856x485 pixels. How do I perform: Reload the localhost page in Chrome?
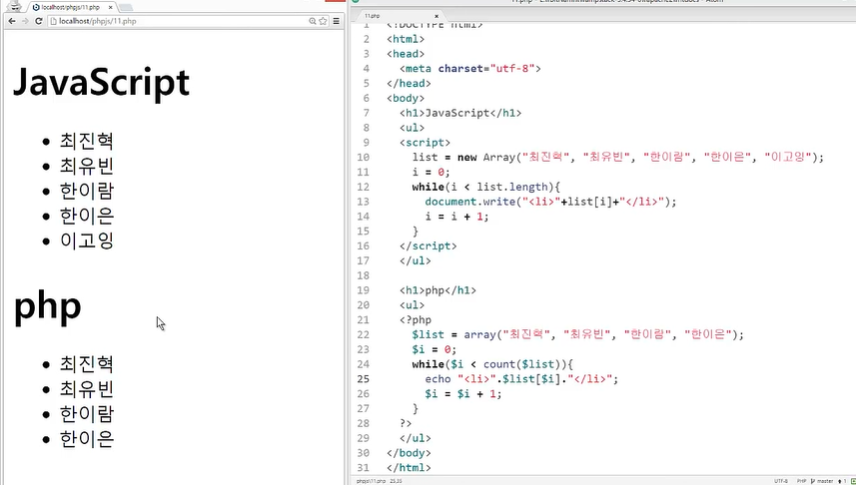click(x=38, y=21)
